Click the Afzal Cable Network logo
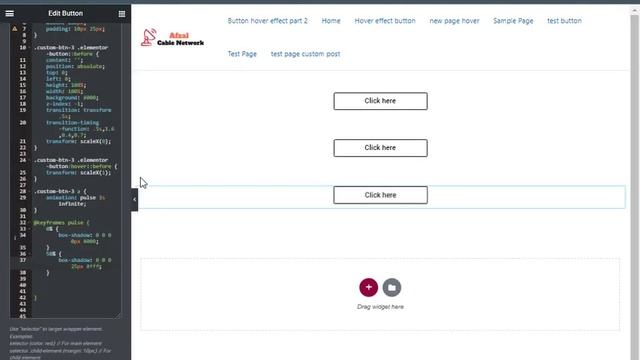The height and width of the screenshot is (360, 640). click(x=172, y=38)
